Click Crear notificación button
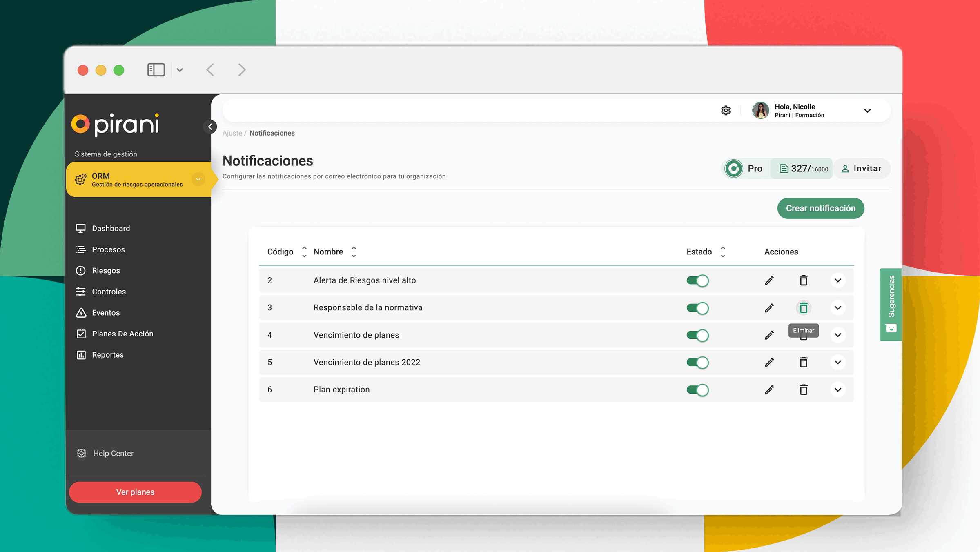980x552 pixels. point(820,208)
